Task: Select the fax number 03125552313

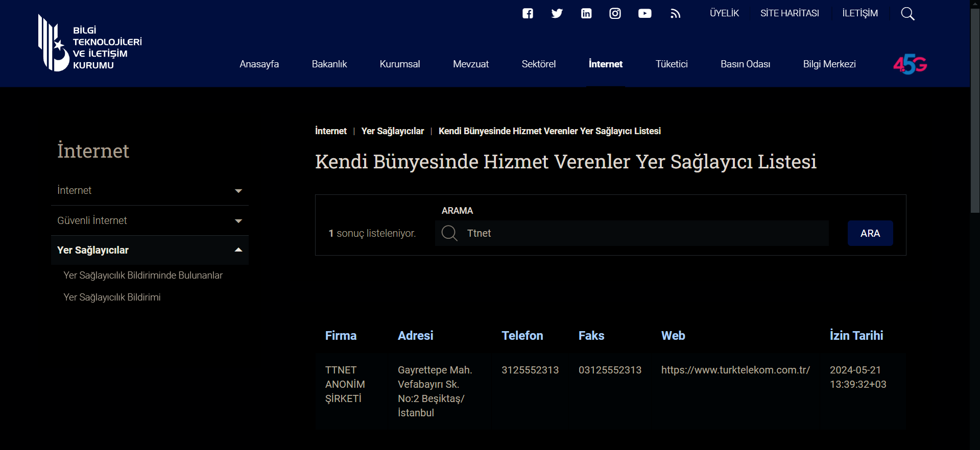Action: click(610, 370)
